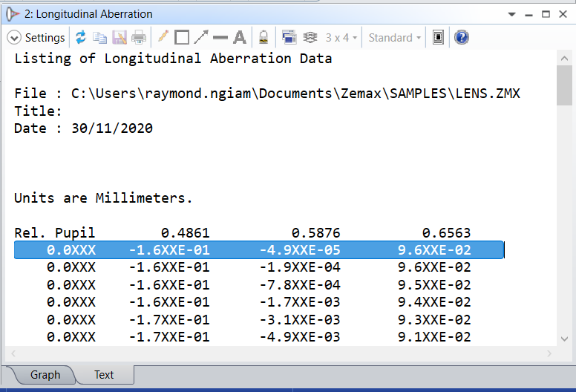The width and height of the screenshot is (576, 392).
Task: Click the clone window icon
Action: tap(289, 37)
